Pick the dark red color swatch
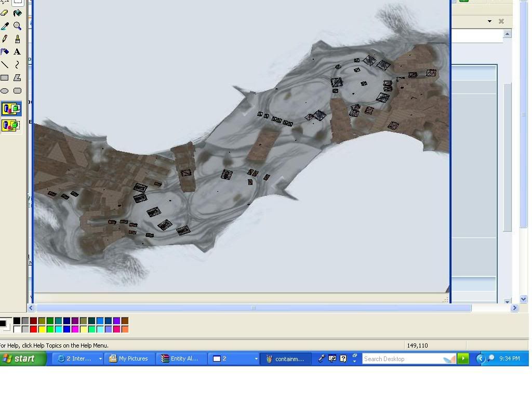Screen dimensions: 532x399 click(x=33, y=321)
